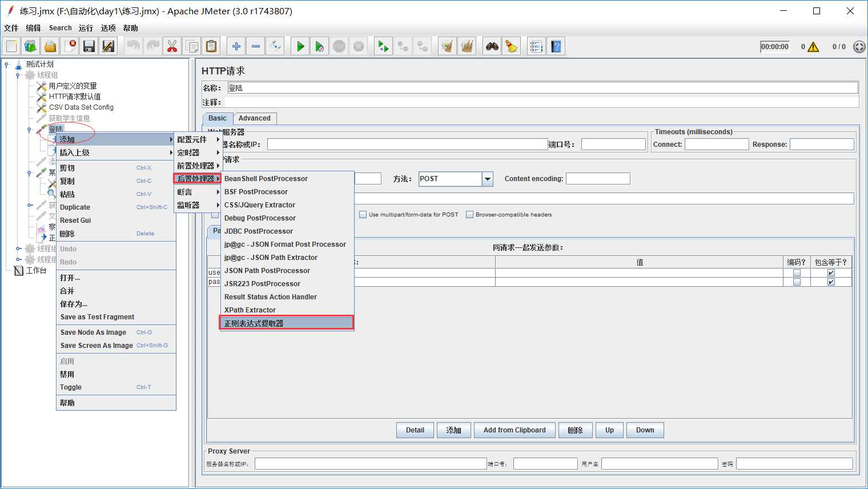868x489 pixels.
Task: Open the Search menu in menu bar
Action: point(60,28)
